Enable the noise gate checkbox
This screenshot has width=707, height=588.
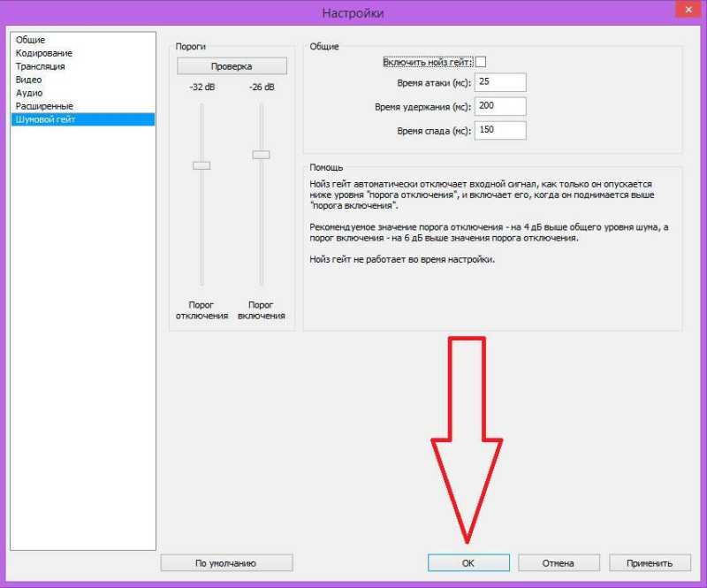[481, 62]
